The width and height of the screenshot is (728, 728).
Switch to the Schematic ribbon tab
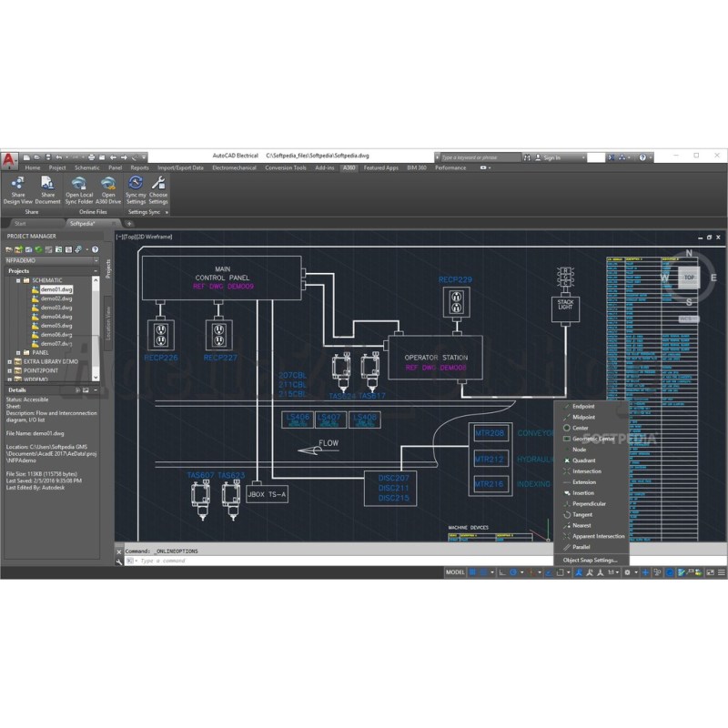86,167
